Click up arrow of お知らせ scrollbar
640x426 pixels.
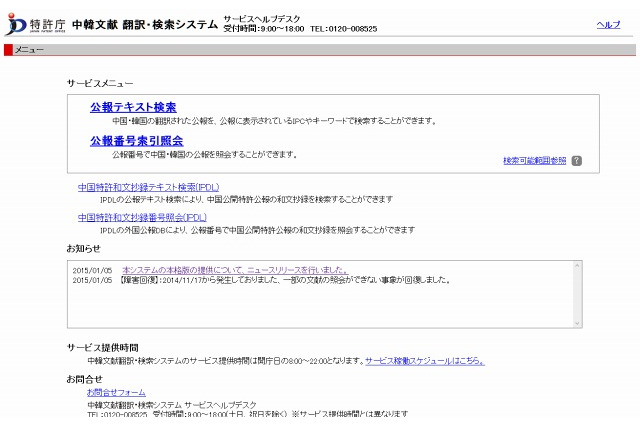click(x=577, y=266)
